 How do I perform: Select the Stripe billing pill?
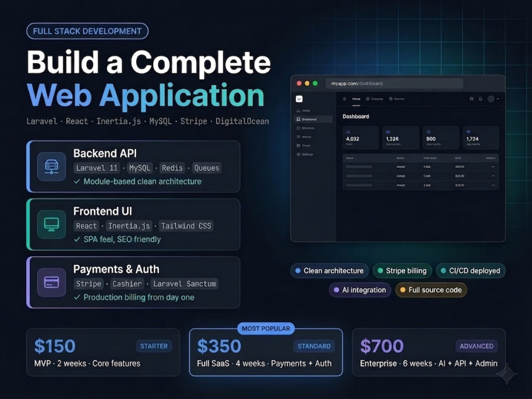(x=402, y=271)
